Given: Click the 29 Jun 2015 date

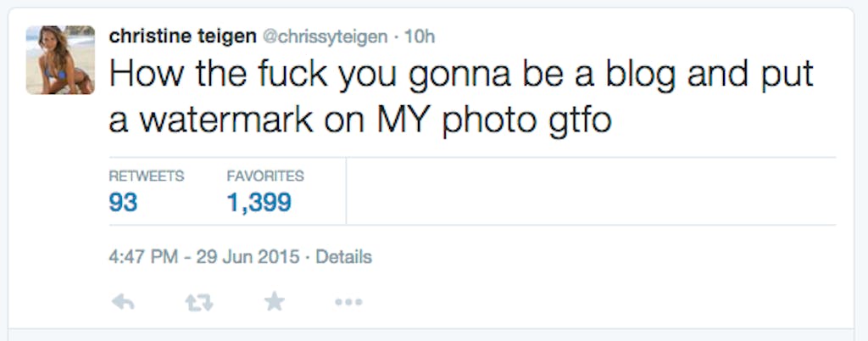Looking at the screenshot, I should click(248, 256).
